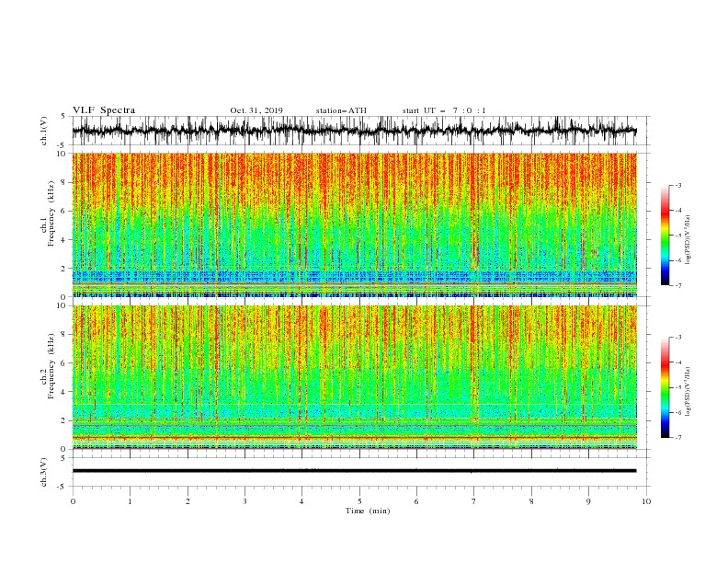Click the ch.1 spectrogram panel

354,224
